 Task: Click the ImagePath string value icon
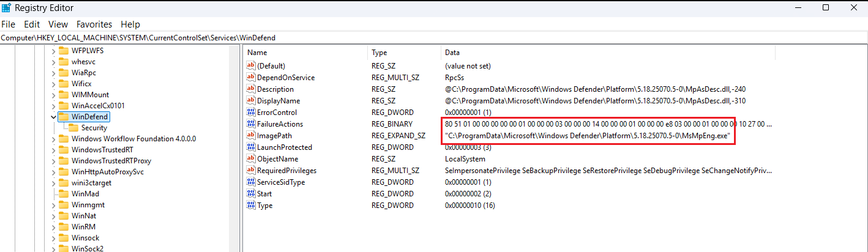point(250,136)
